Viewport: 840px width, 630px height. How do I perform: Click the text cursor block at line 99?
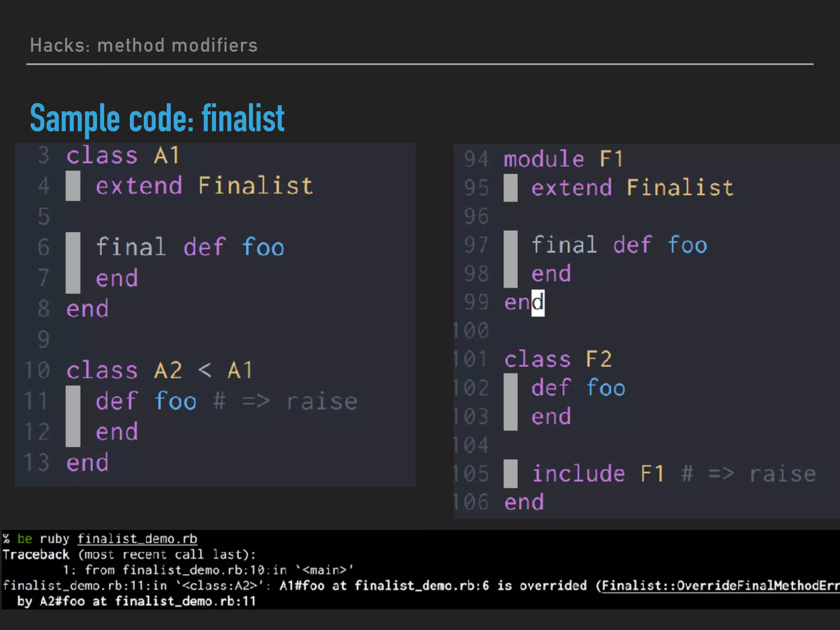(x=538, y=303)
